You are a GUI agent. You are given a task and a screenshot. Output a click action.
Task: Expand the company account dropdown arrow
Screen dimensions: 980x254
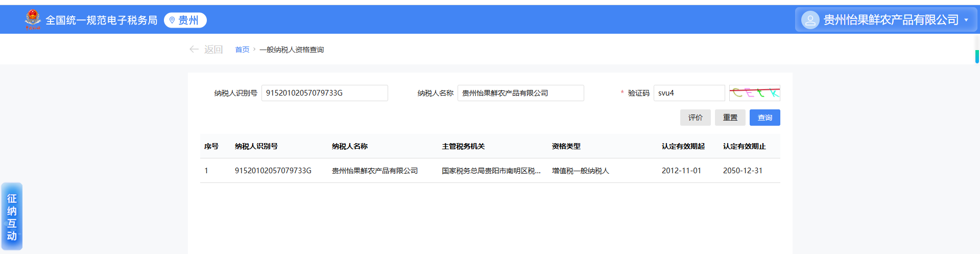tap(966, 20)
